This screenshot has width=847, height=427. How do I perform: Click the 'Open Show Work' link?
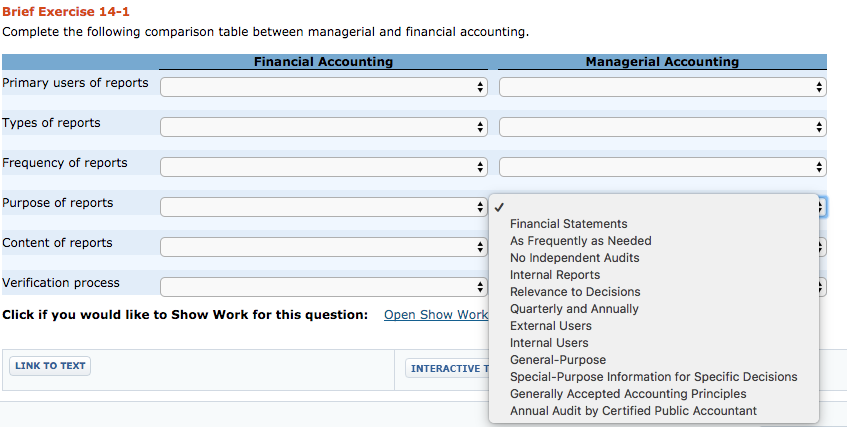click(x=436, y=315)
